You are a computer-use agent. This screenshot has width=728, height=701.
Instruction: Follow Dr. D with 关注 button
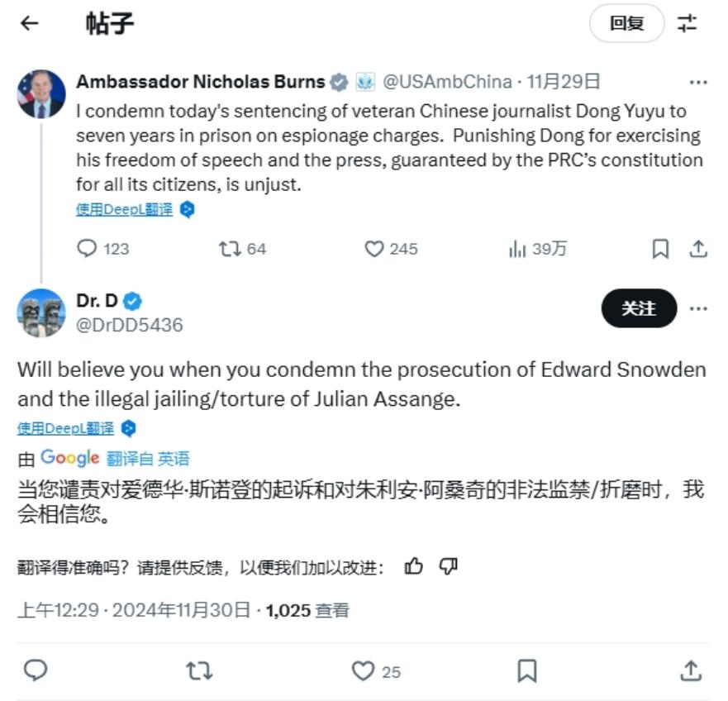point(639,308)
